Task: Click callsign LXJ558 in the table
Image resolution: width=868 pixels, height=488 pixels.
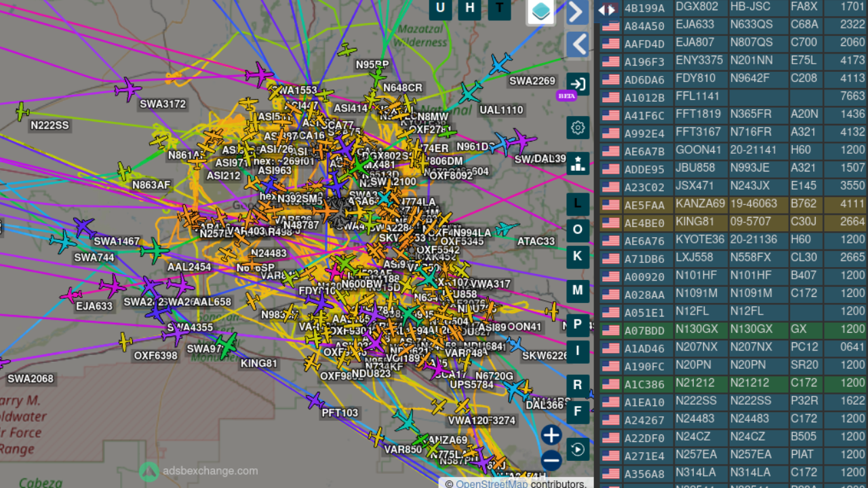Action: tap(694, 258)
